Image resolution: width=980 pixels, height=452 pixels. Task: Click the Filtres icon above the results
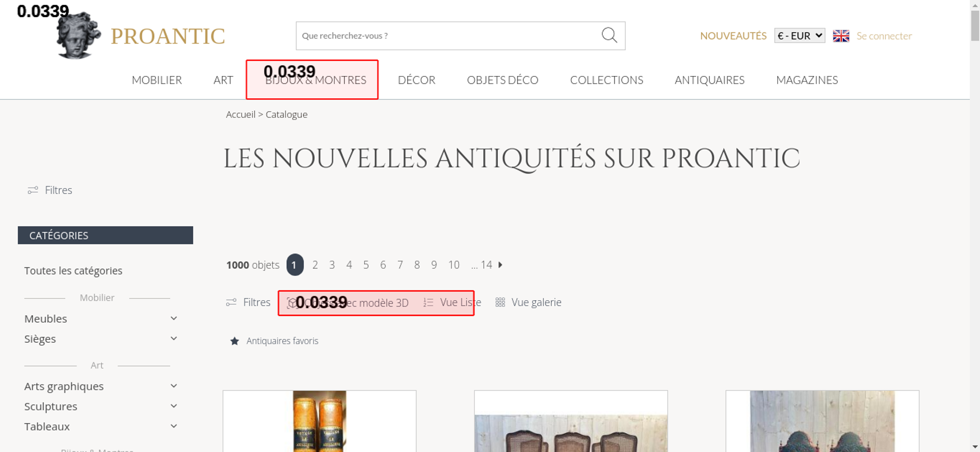(x=231, y=303)
